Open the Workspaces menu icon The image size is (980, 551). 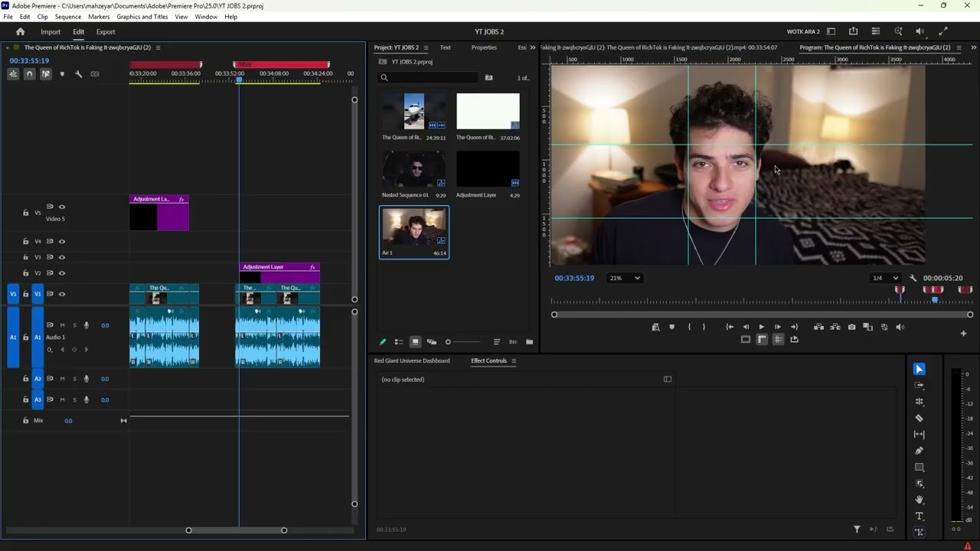coord(831,31)
